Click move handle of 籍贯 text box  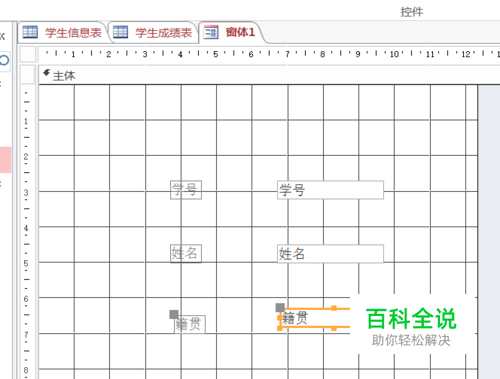280,307
